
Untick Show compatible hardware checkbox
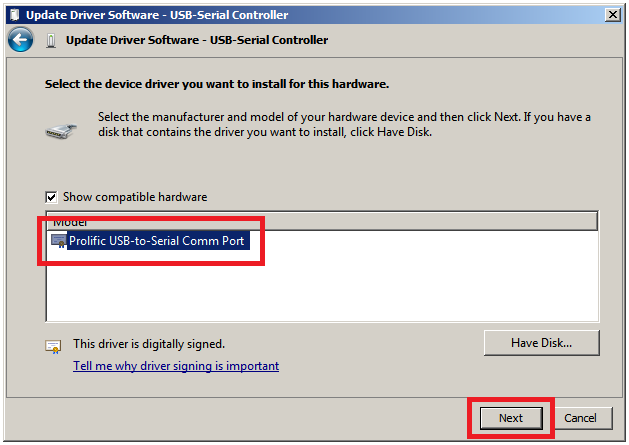(x=51, y=197)
